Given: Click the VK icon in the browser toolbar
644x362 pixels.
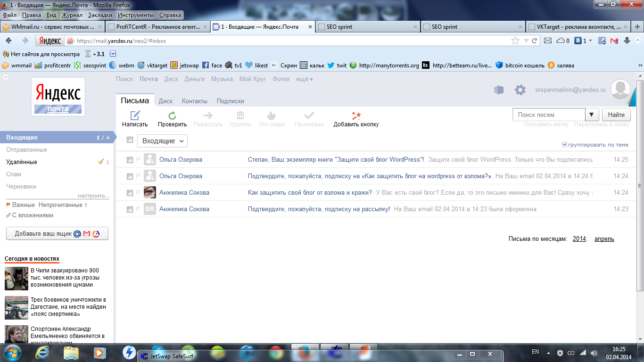Looking at the screenshot, I should [x=578, y=41].
